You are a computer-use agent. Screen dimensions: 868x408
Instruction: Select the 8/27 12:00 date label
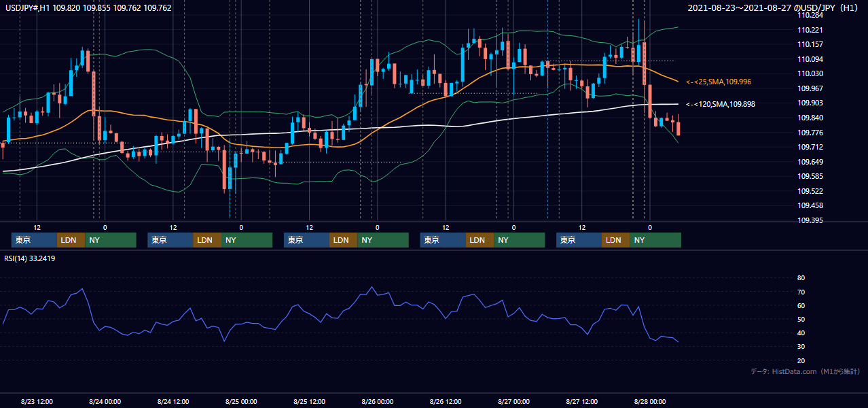pyautogui.click(x=581, y=401)
